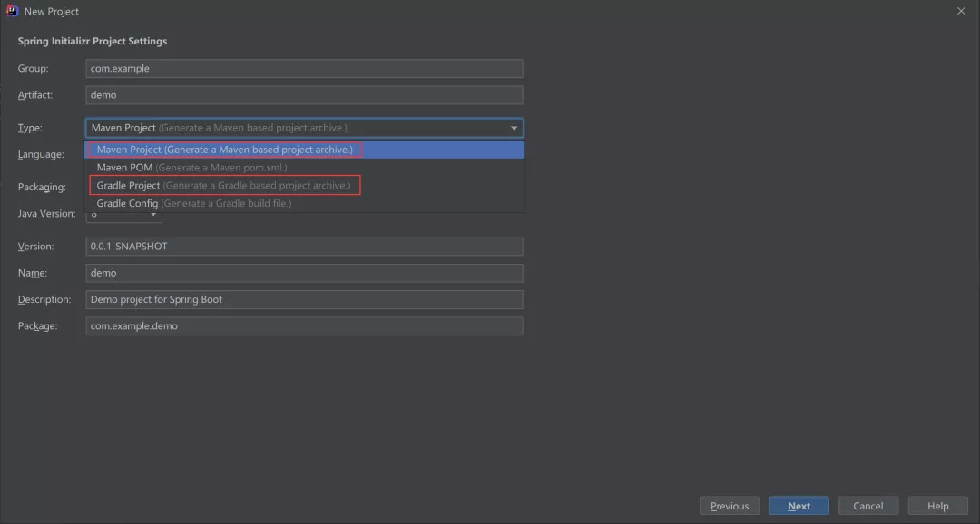980x524 pixels.
Task: Click the Previous button
Action: [730, 506]
